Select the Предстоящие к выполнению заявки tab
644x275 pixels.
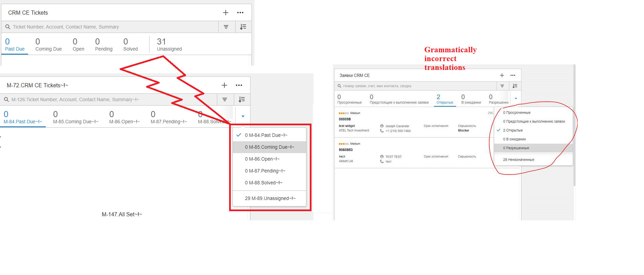click(x=399, y=99)
